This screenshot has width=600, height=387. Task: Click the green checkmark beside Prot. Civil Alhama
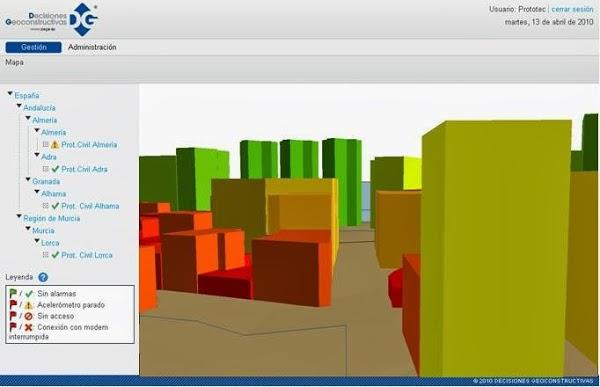coord(55,206)
